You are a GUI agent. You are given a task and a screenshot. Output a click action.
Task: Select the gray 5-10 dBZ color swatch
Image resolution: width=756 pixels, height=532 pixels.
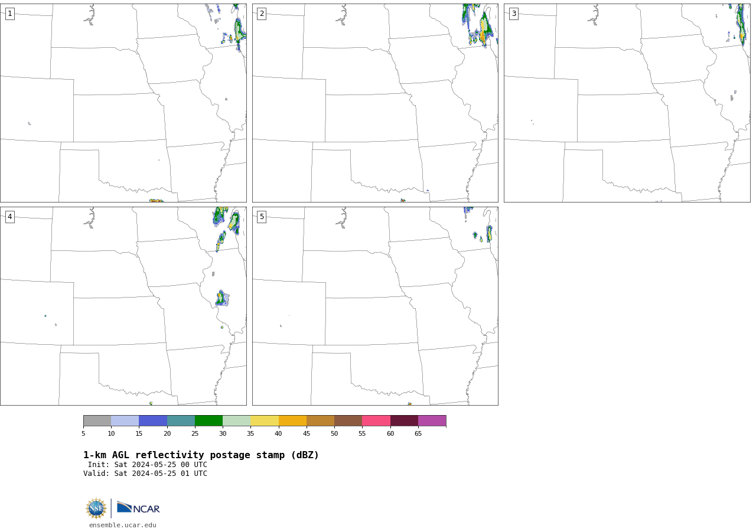coord(97,420)
